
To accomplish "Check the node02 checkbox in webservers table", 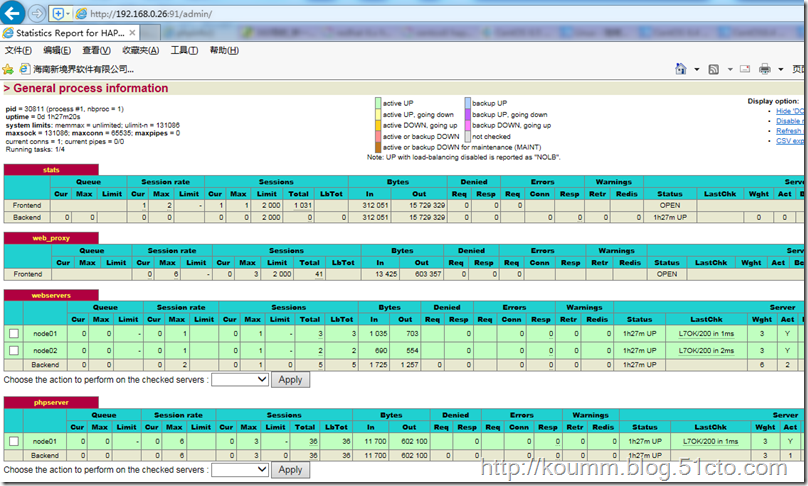I will (14, 350).
